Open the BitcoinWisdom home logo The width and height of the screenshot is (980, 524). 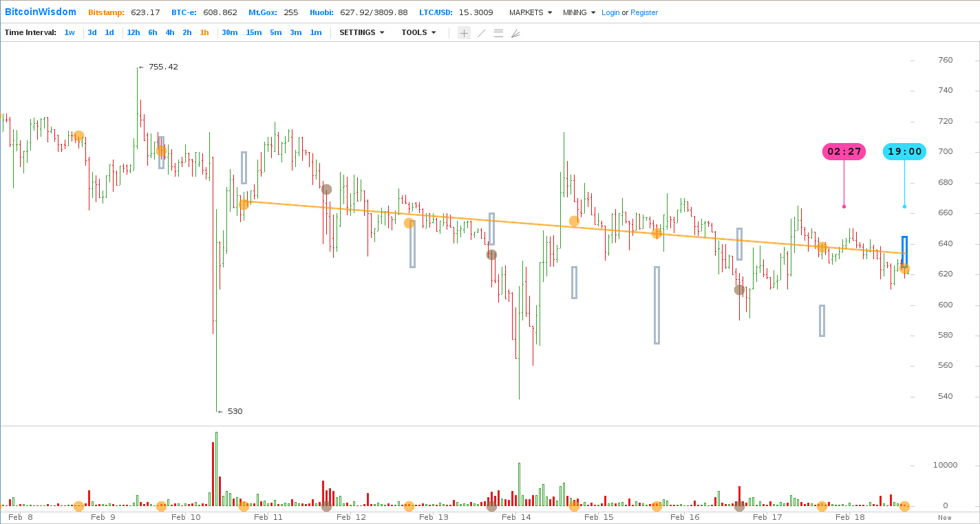[x=41, y=12]
